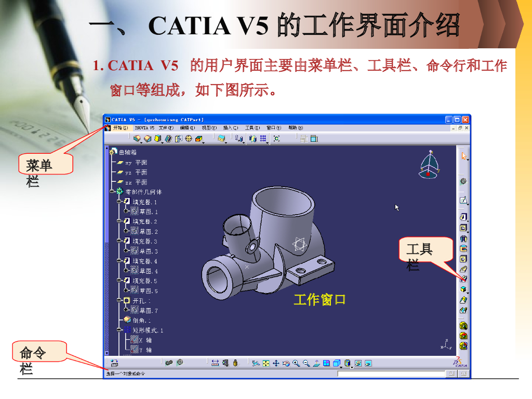The image size is (532, 399).
Task: Click the Hide/Show icon in bottom toolbar
Action: point(358,363)
